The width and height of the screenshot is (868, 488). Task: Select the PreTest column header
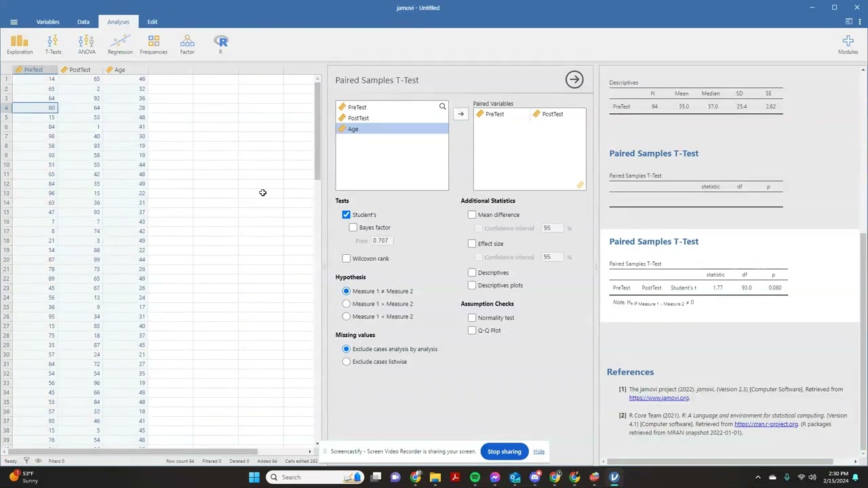35,70
